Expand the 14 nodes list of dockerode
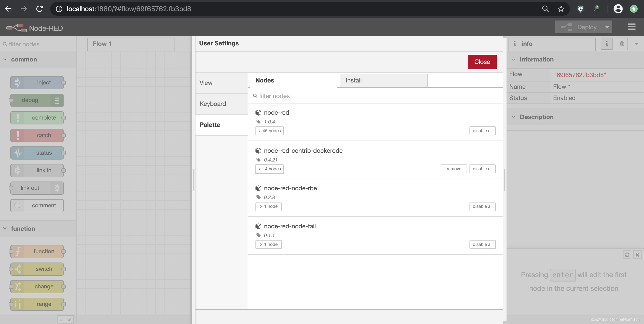 (270, 169)
